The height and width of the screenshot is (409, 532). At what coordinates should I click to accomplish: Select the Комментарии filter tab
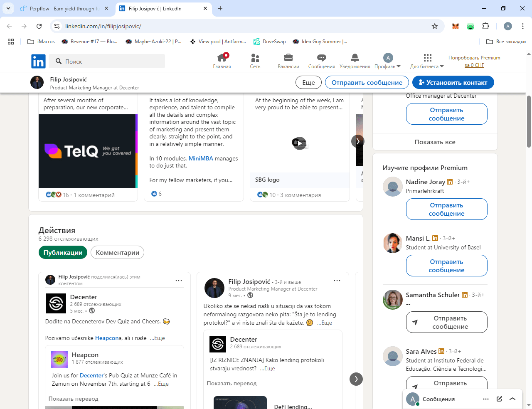pyautogui.click(x=118, y=252)
